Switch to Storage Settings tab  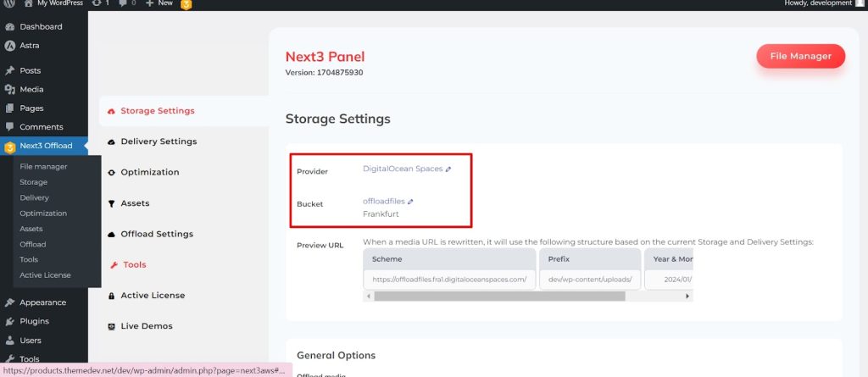tap(184, 111)
